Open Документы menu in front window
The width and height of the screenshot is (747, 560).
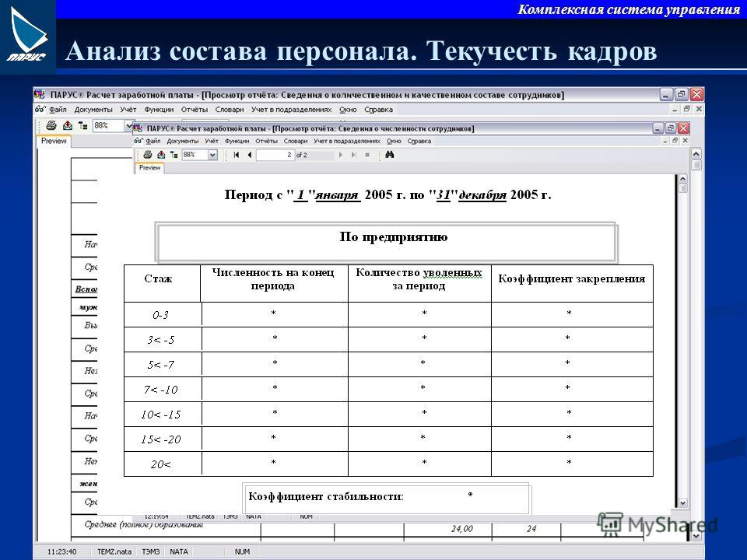tap(182, 141)
